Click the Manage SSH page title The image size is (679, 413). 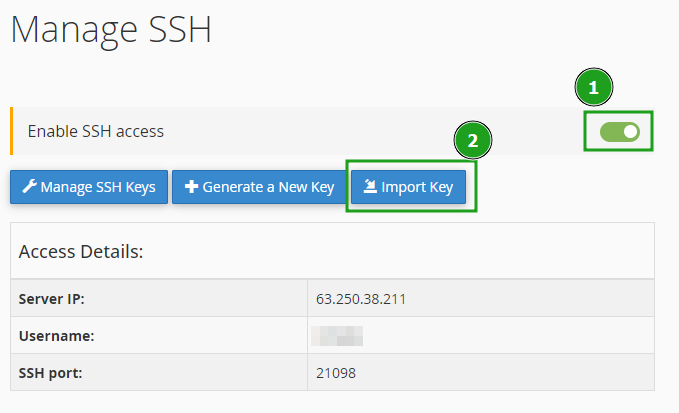111,30
